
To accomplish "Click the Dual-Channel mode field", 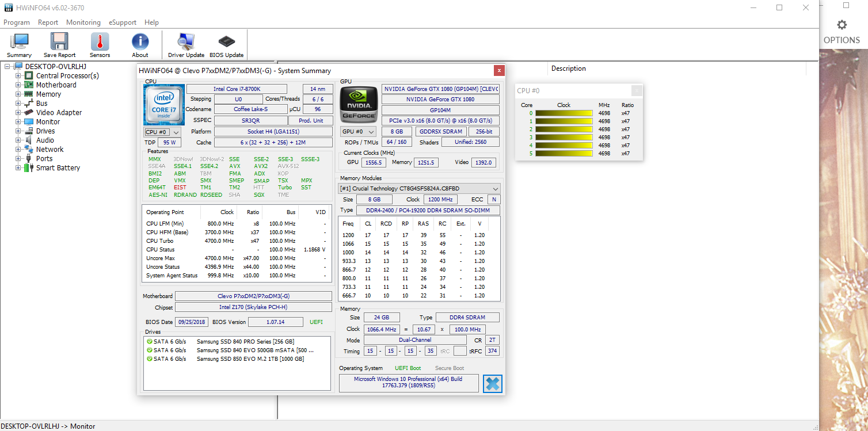I will coord(415,340).
